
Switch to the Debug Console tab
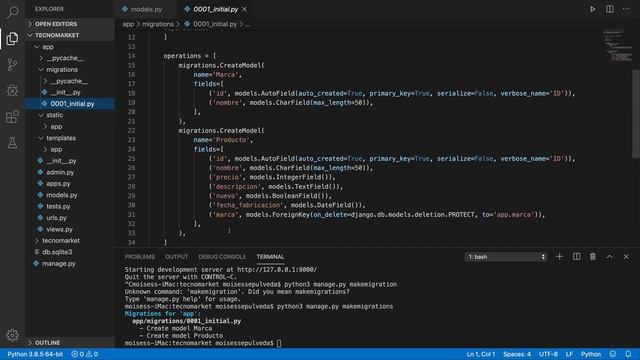pos(222,257)
